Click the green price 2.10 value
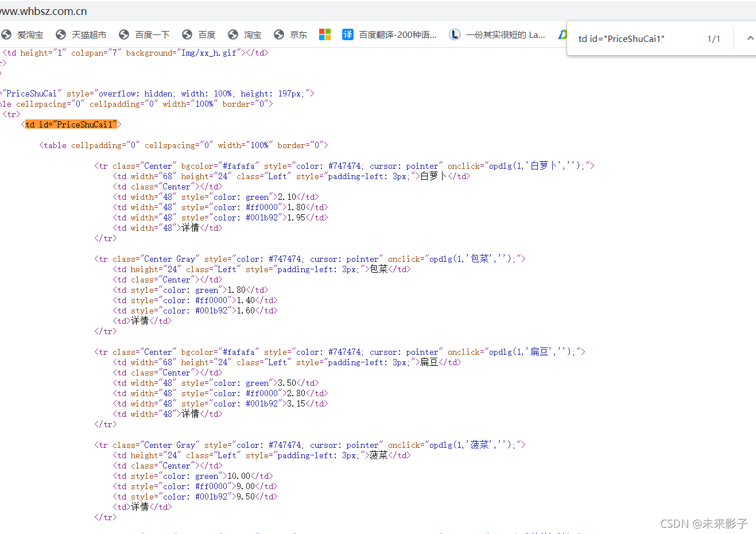Image resolution: width=756 pixels, height=534 pixels. 287,197
